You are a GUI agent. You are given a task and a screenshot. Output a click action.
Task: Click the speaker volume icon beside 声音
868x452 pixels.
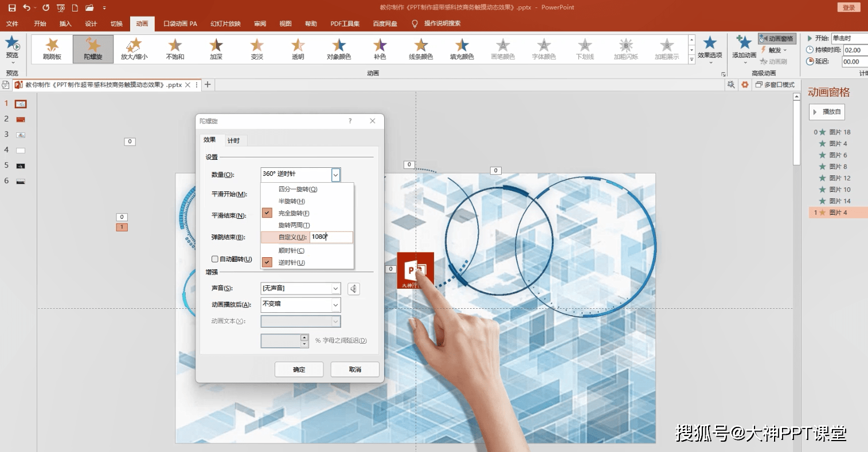point(354,289)
